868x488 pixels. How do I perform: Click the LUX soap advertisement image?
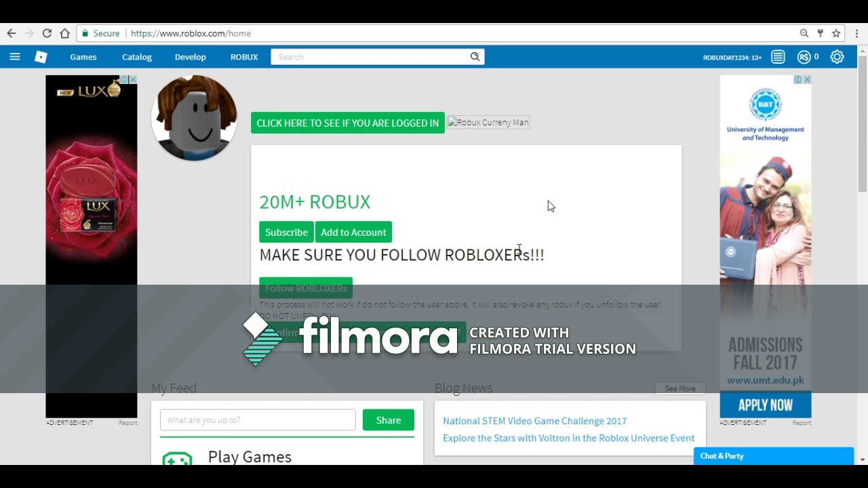click(x=92, y=247)
